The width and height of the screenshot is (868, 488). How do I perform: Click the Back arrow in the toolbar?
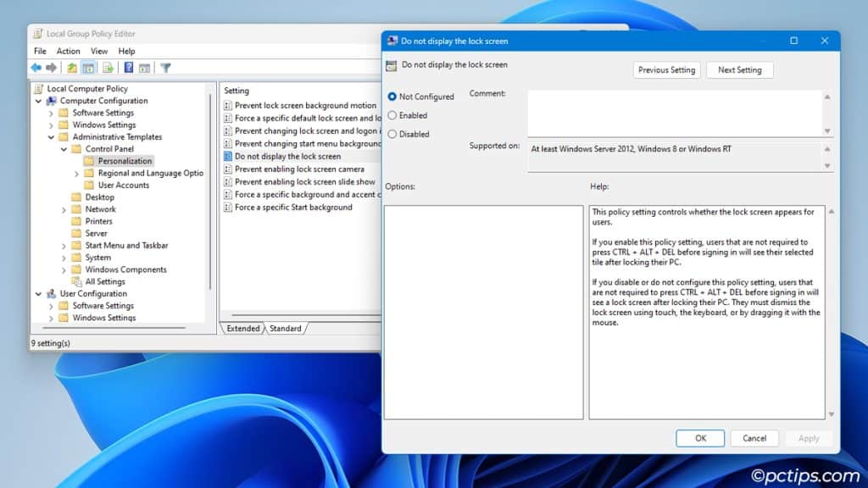[x=36, y=68]
